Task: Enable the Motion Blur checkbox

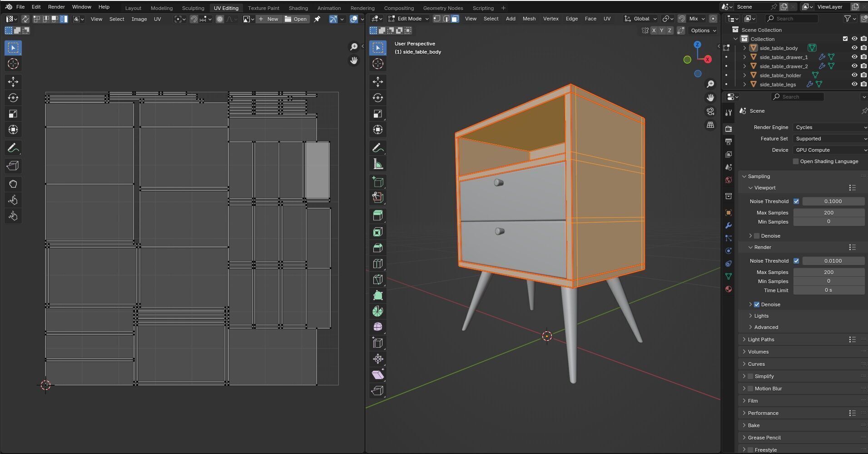Action: coord(750,389)
